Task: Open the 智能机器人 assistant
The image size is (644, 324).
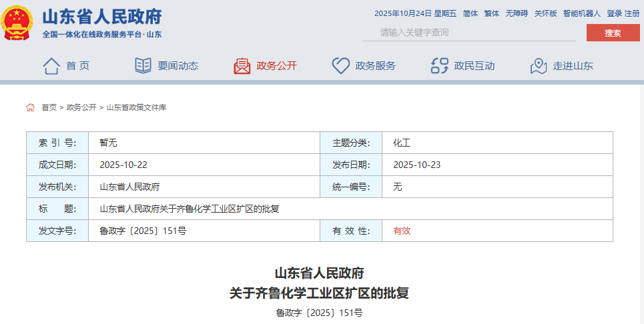Action: [x=581, y=13]
